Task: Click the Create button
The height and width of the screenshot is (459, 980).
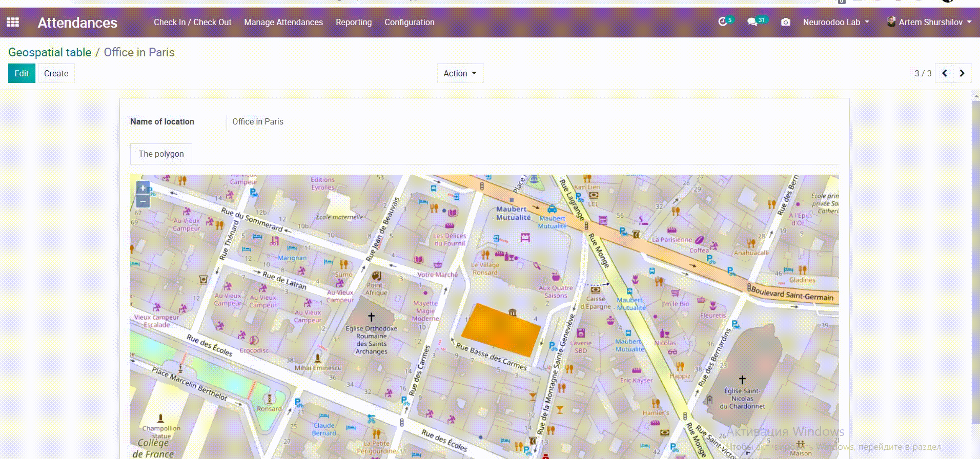Action: click(x=56, y=73)
